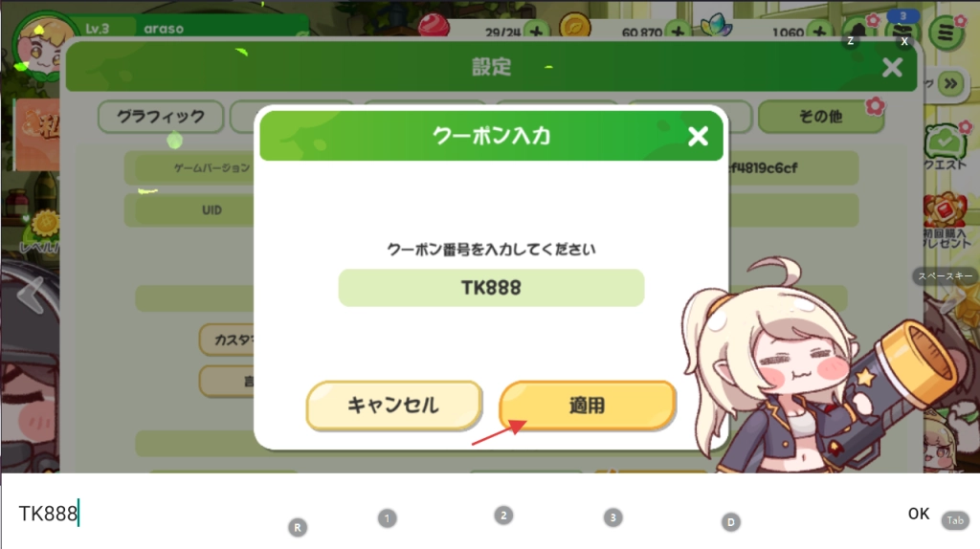The width and height of the screenshot is (980, 549).
Task: Open the その他 tab
Action: pos(820,116)
